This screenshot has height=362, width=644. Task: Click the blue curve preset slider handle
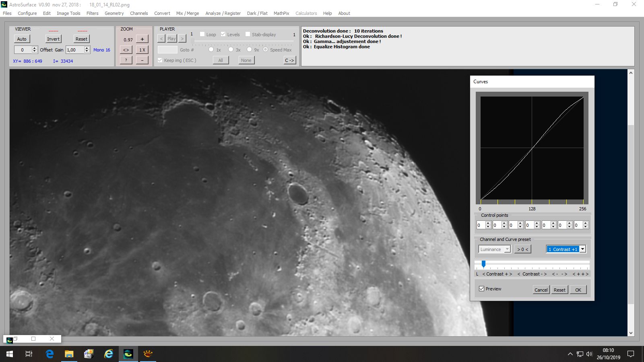483,264
